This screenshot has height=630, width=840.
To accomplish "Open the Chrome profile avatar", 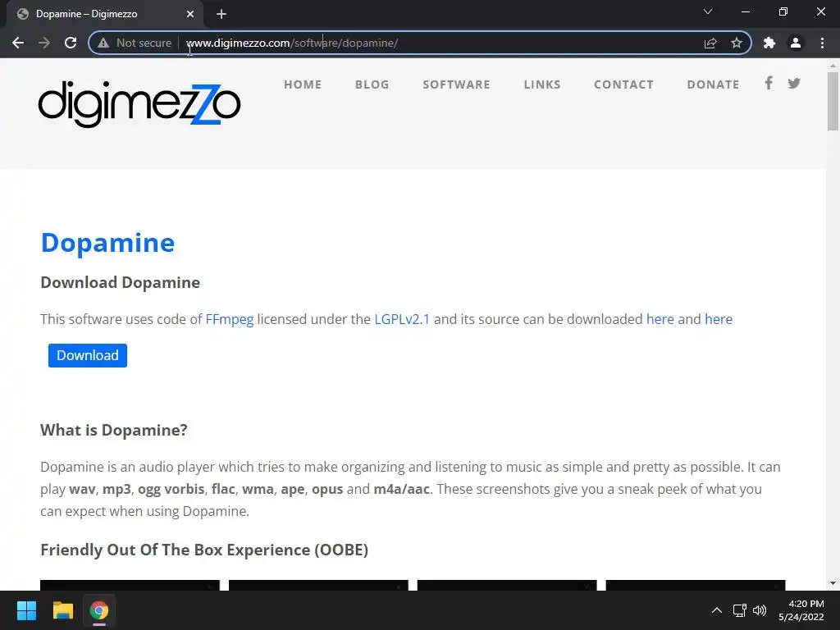I will coord(796,43).
